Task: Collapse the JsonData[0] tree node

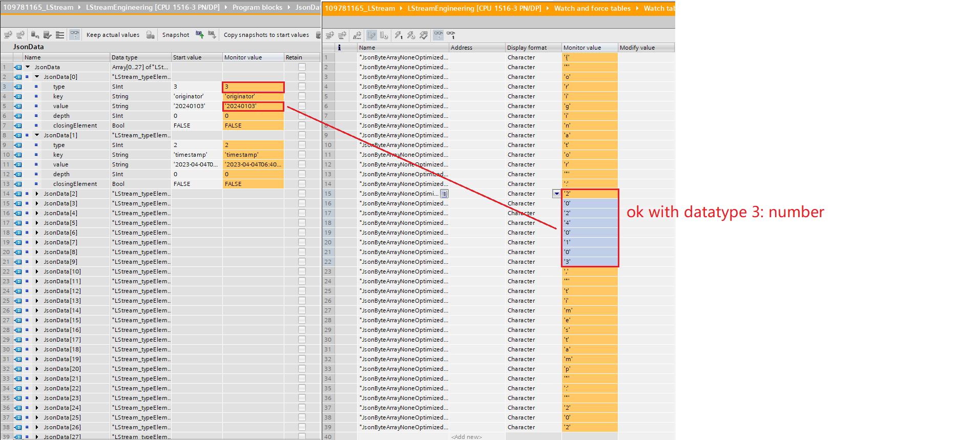Action: (x=37, y=77)
